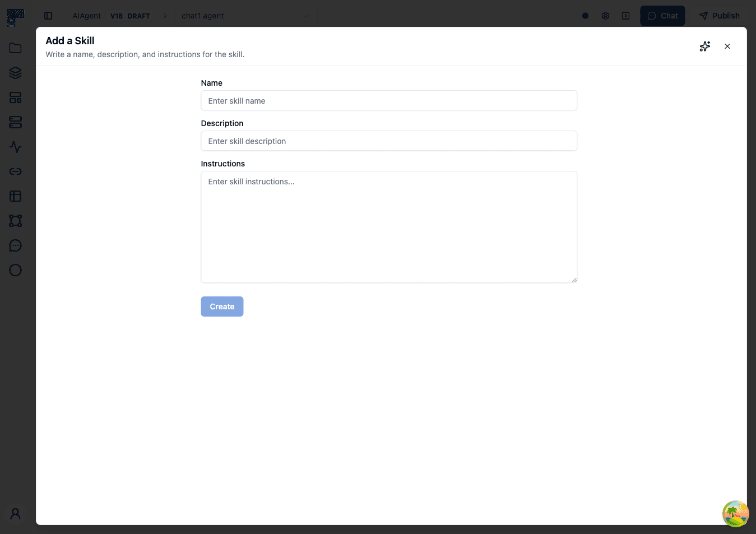Screen dimensions: 756x534
Task: Open the folder panel in the sidebar
Action: (x=15, y=48)
